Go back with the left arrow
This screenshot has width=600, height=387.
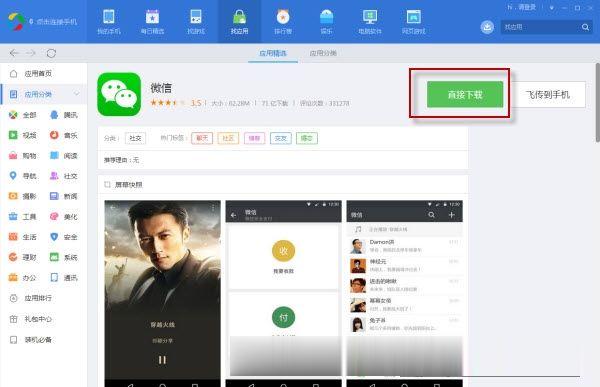14,53
